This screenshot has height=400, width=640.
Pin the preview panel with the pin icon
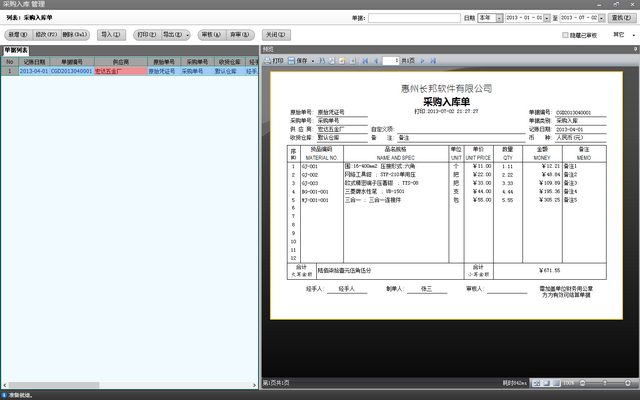click(x=635, y=49)
